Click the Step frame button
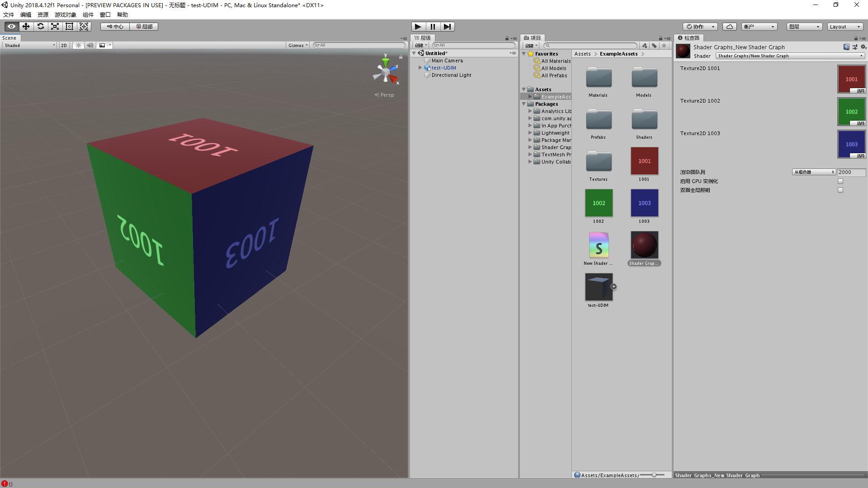The height and width of the screenshot is (488, 868). [x=447, y=27]
